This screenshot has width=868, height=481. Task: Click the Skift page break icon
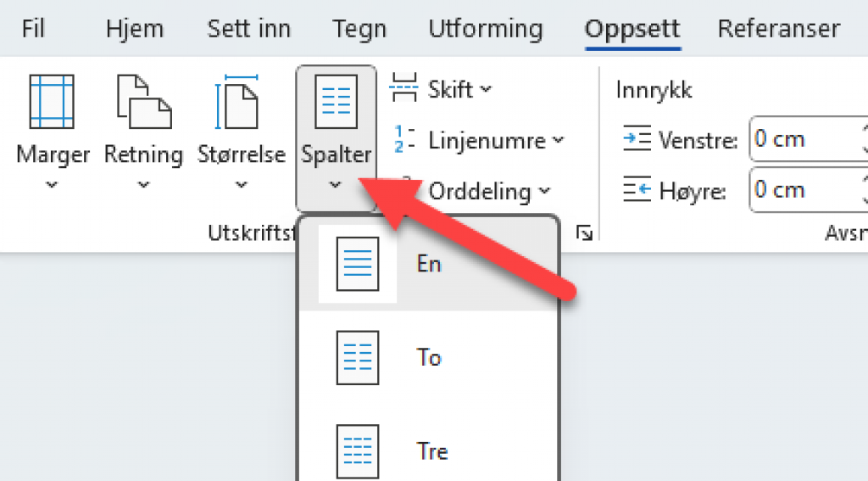point(404,87)
